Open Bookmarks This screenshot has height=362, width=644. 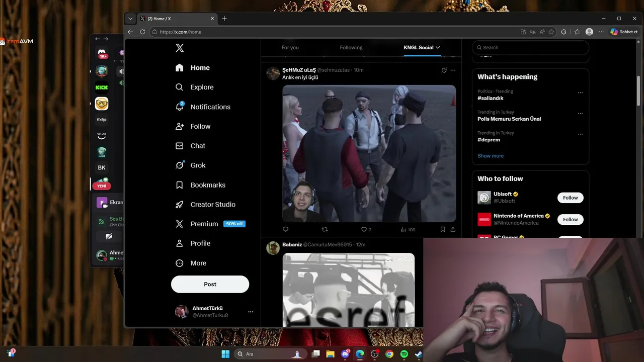(200, 185)
